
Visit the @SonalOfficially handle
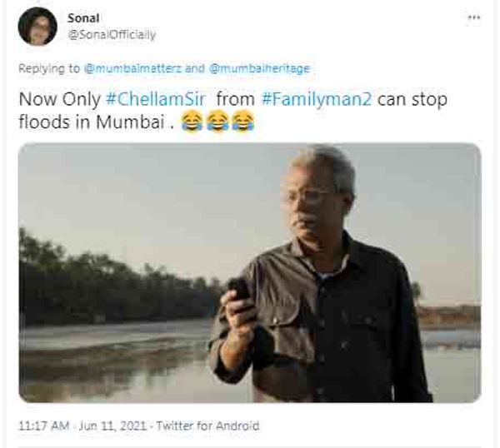pos(112,35)
